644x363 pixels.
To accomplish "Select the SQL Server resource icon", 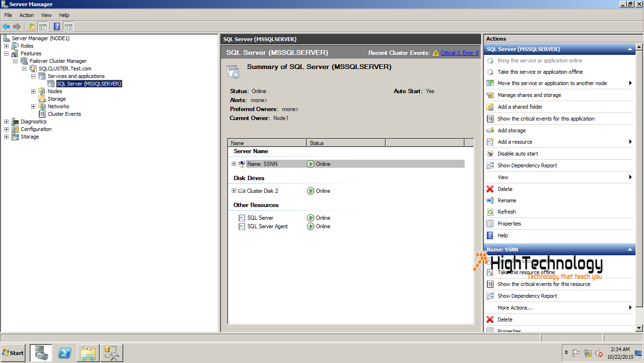I will coord(242,218).
